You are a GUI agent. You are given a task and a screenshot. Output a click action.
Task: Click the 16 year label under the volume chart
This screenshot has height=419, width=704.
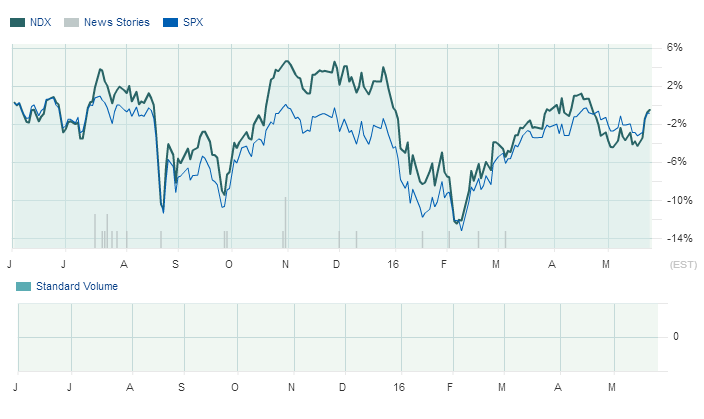coord(399,386)
